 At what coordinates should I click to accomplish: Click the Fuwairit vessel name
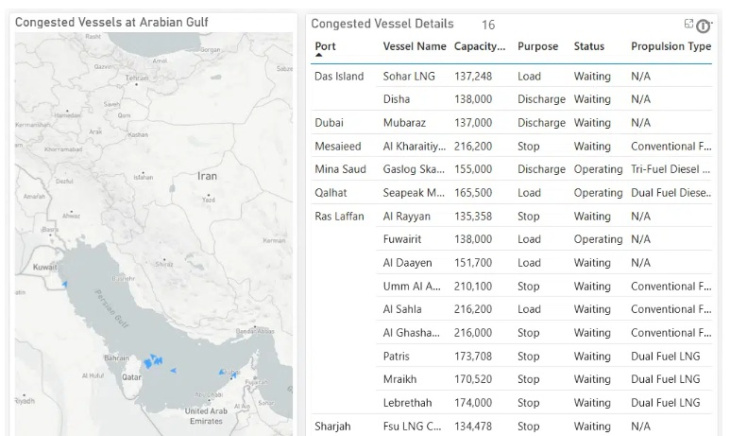pyautogui.click(x=403, y=239)
